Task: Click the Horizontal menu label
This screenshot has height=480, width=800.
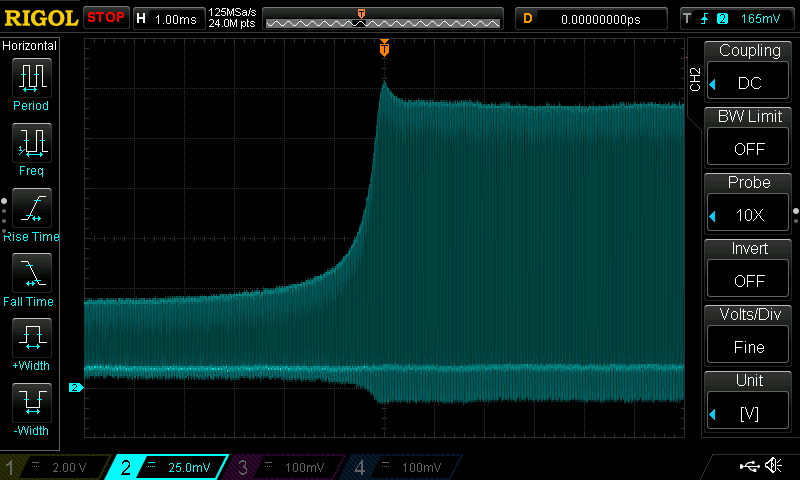Action: 30,46
